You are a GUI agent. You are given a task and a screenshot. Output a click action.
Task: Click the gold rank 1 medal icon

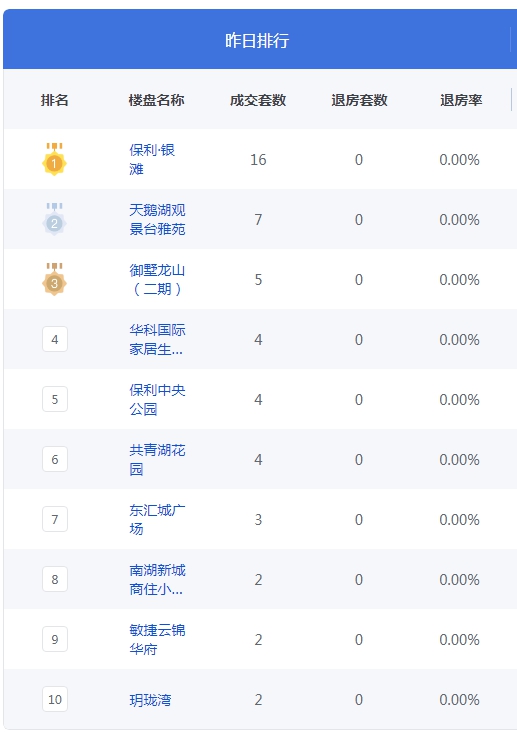54,159
